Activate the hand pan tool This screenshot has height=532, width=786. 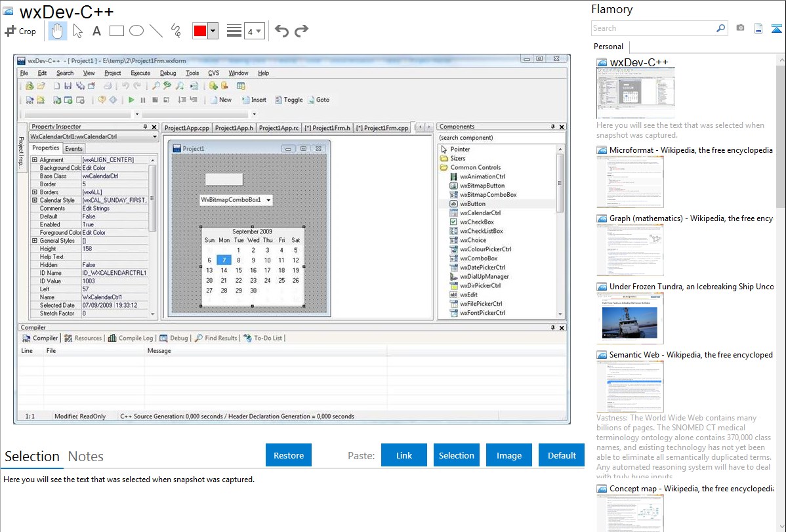click(x=57, y=31)
